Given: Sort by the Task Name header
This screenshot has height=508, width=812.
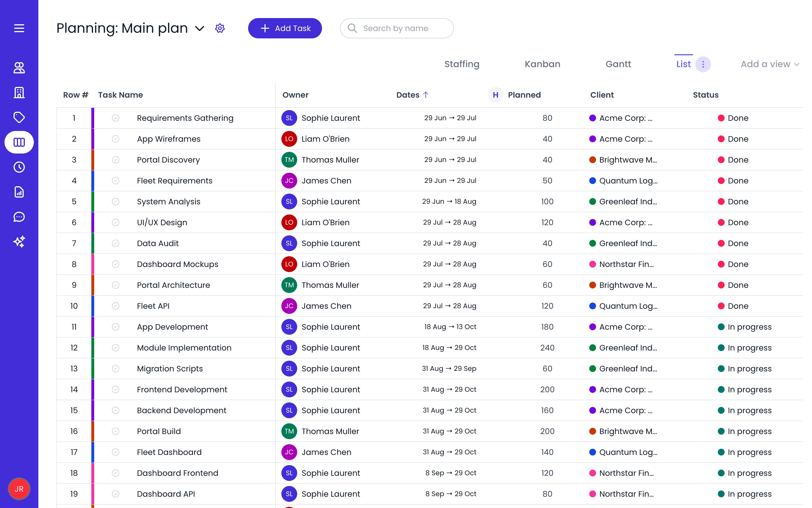Looking at the screenshot, I should tap(120, 95).
